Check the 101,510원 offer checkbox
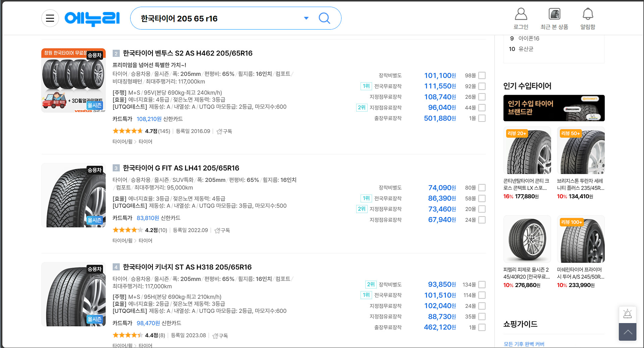Viewport: 644px width, 348px height. click(482, 295)
